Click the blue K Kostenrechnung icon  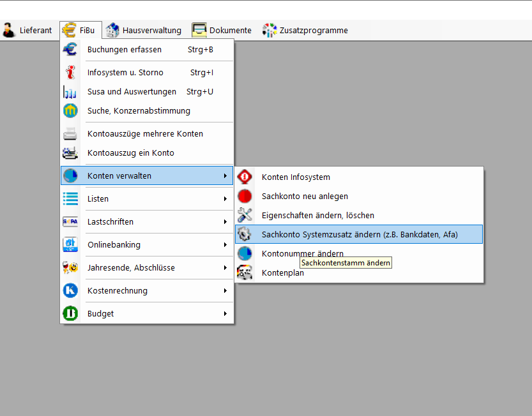70,290
